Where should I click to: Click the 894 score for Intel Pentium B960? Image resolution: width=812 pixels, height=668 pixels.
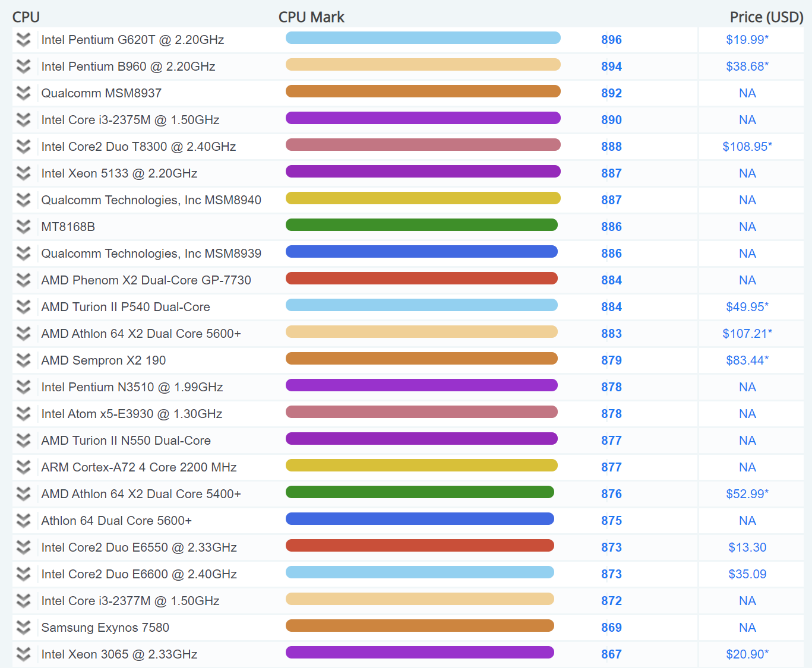point(611,67)
